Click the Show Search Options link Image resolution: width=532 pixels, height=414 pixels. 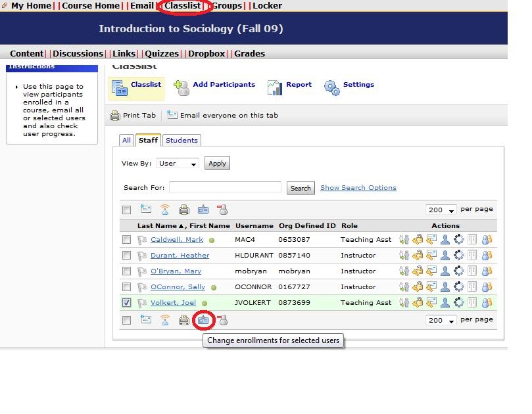coord(358,187)
